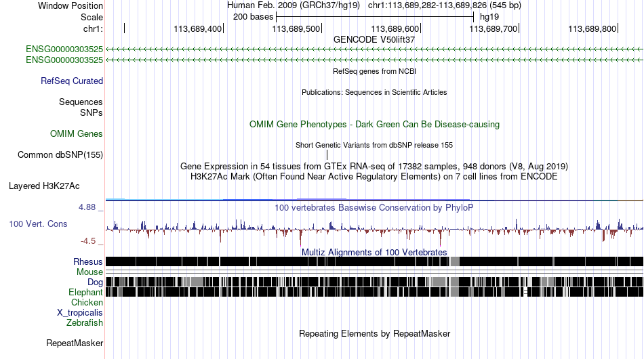Click the GTEx Gene Expression track title
This screenshot has height=359, width=644.
[374, 166]
